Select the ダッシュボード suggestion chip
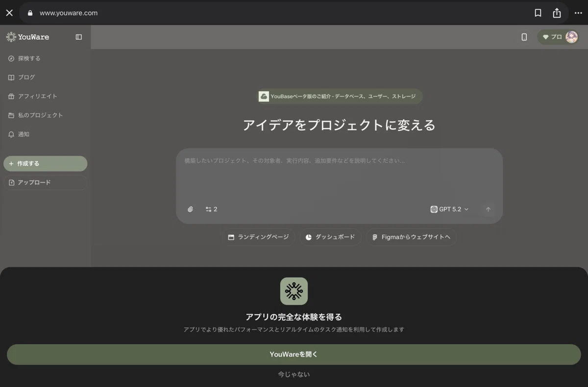The height and width of the screenshot is (387, 588). tap(330, 237)
